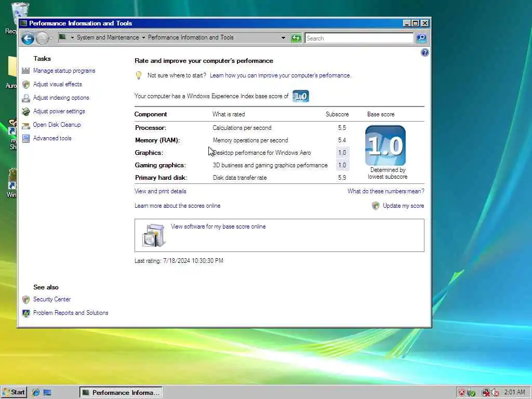532x399 pixels.
Task: Click the Memory (RAM) subscore 5.4
Action: pos(342,140)
